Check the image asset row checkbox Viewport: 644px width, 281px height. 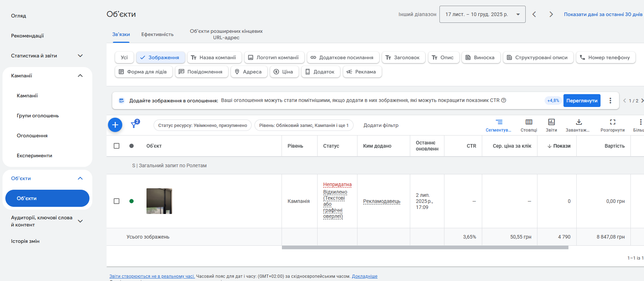pos(117,201)
